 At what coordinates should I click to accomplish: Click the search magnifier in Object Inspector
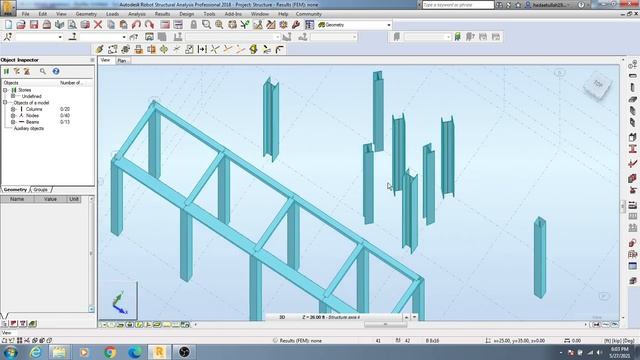(x=43, y=71)
